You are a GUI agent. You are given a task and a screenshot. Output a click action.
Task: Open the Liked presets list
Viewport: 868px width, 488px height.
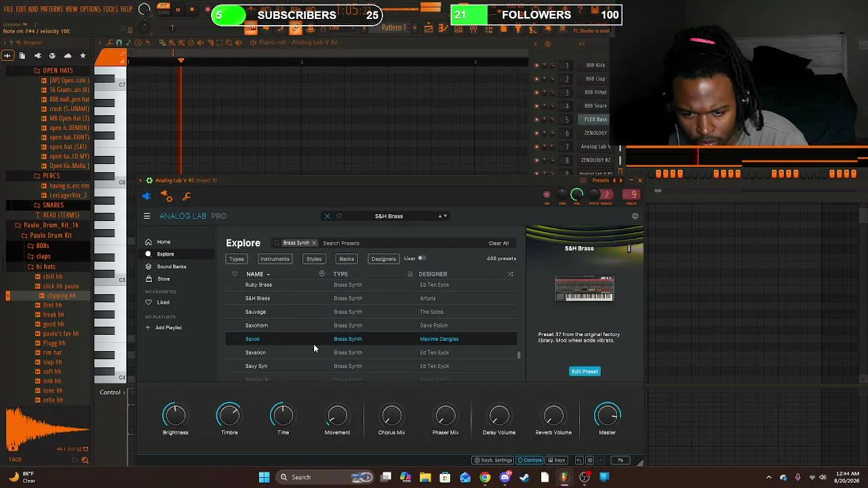tap(159, 302)
